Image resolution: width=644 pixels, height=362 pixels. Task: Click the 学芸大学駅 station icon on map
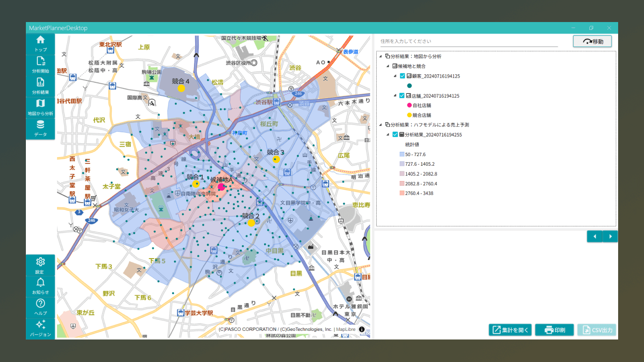181,313
